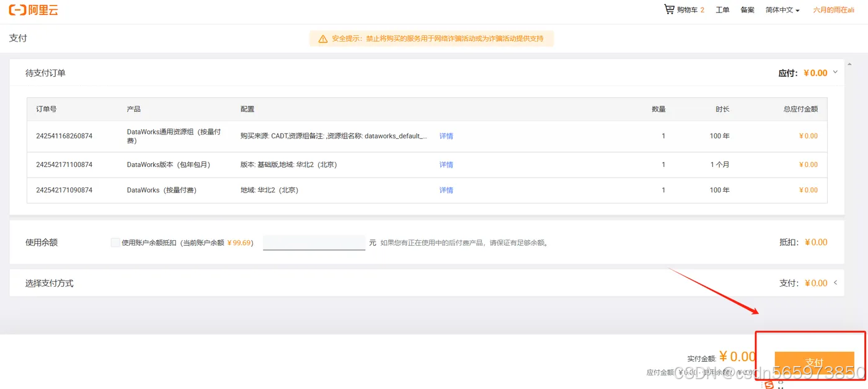Open 详情 for DataWorks按量付费 order

(x=446, y=190)
